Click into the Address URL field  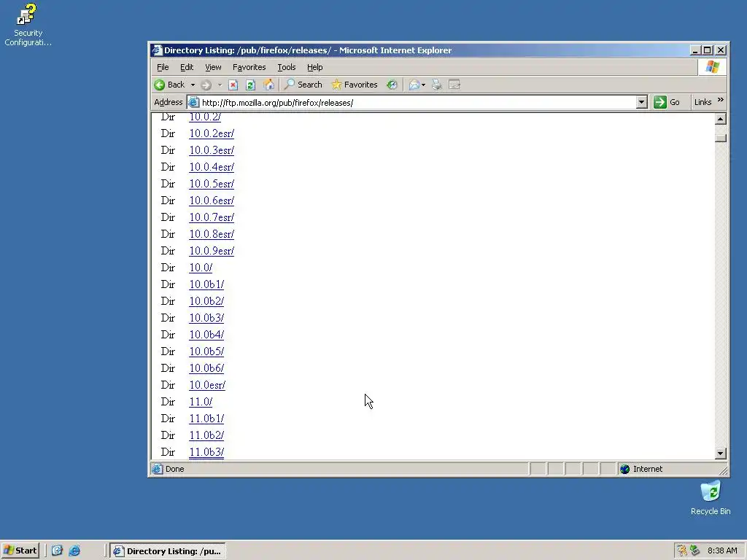point(417,102)
